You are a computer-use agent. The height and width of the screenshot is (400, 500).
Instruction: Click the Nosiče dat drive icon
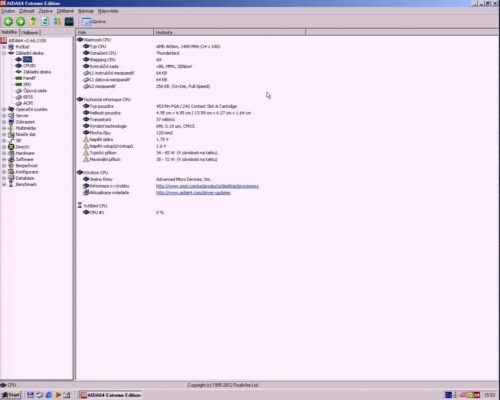click(11, 134)
